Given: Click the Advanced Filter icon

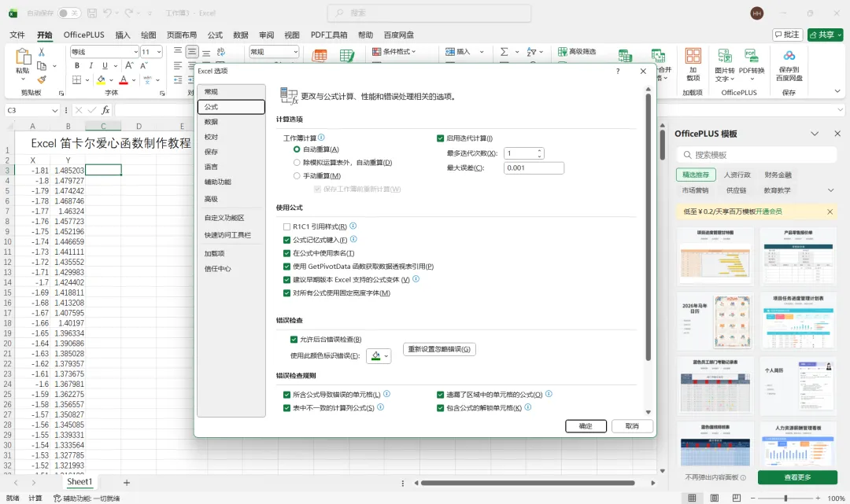Looking at the screenshot, I should click(563, 51).
